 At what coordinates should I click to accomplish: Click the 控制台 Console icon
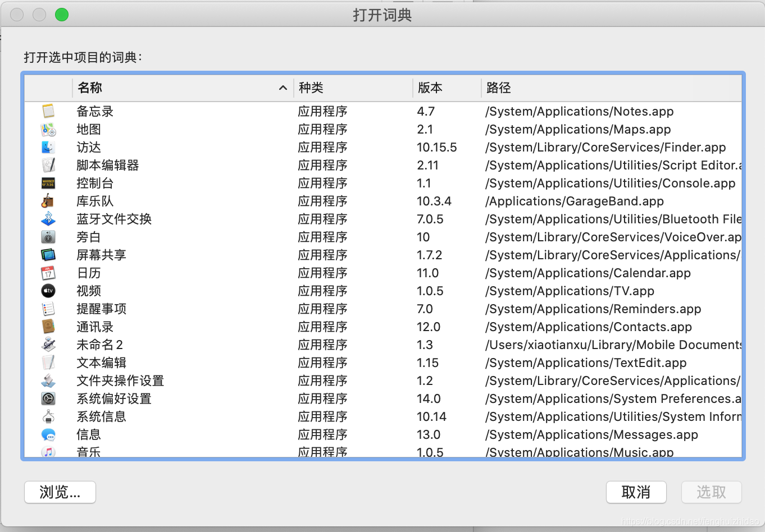(x=48, y=183)
